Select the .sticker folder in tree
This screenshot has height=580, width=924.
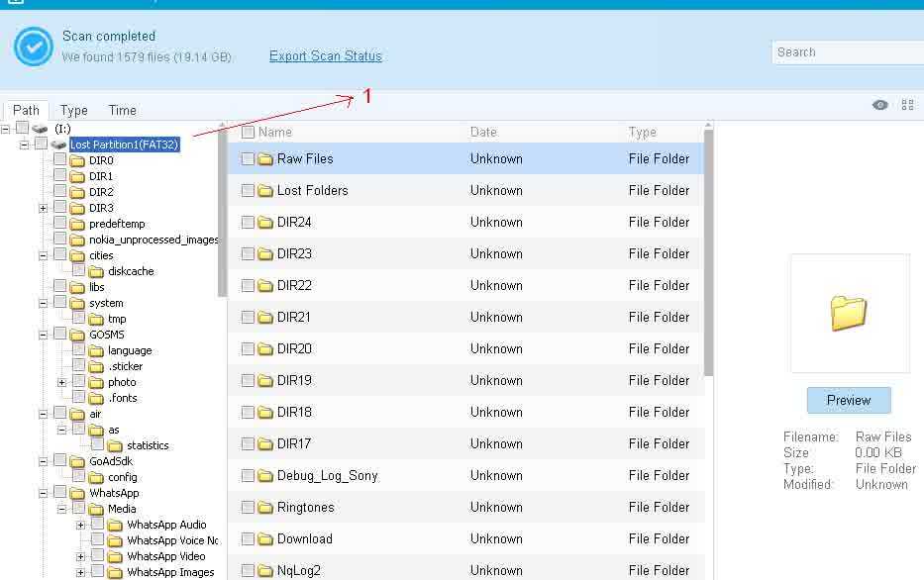(126, 367)
